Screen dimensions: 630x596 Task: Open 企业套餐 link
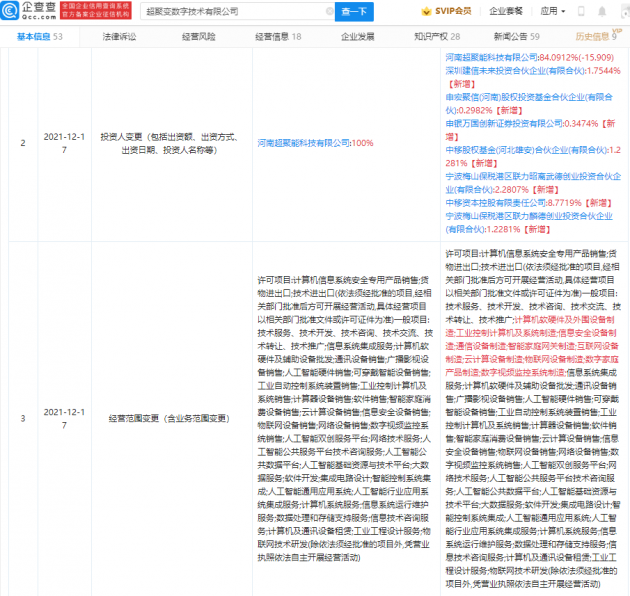pos(506,11)
